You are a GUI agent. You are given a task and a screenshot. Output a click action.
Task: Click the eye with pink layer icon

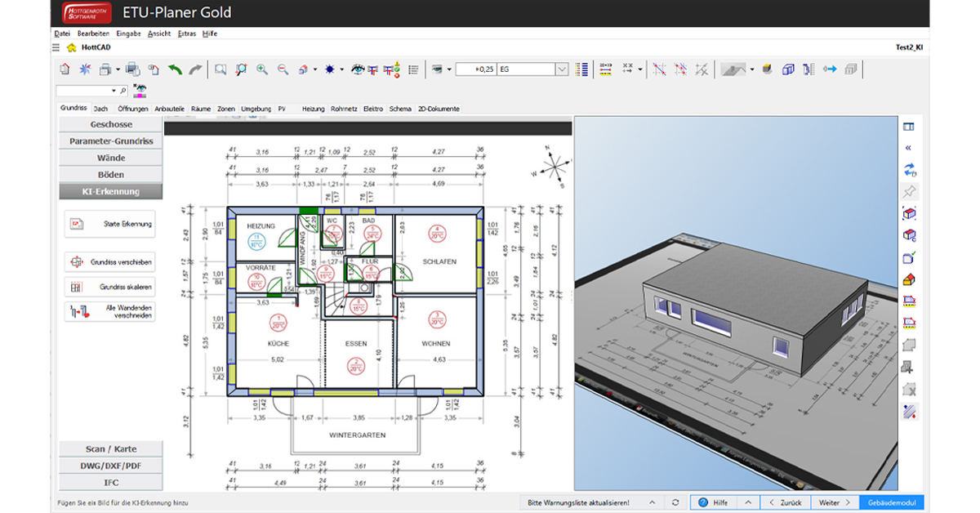(x=140, y=90)
